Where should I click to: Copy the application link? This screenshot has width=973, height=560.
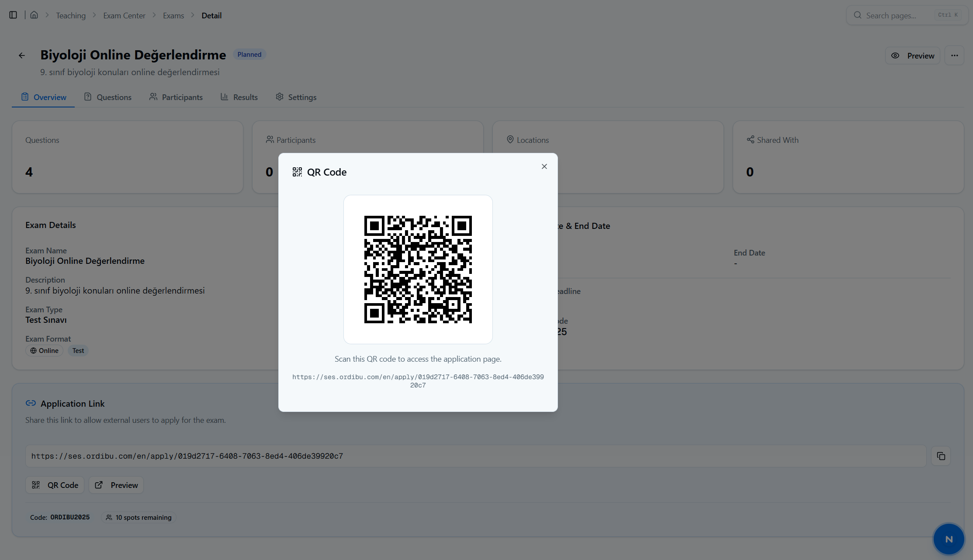coord(941,456)
